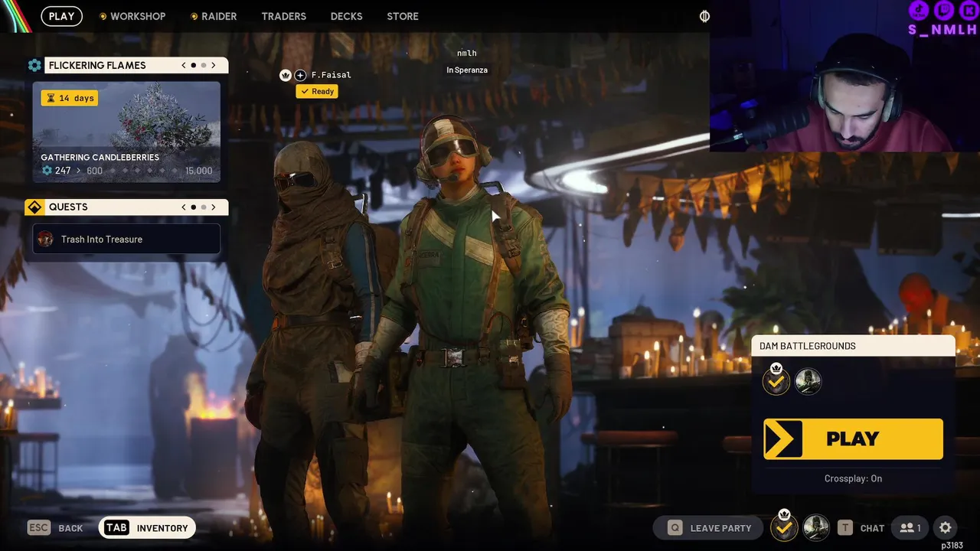Open the Trash Into Treasure quest

[x=126, y=240]
